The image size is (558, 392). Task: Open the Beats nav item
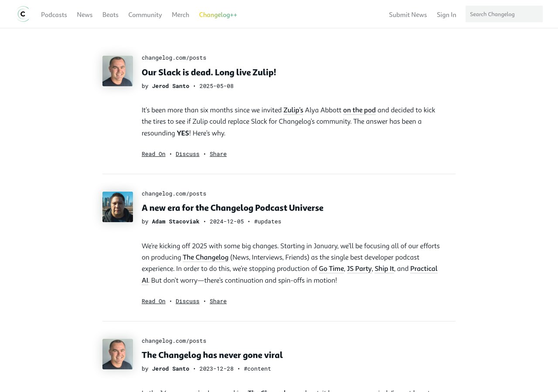pyautogui.click(x=110, y=15)
